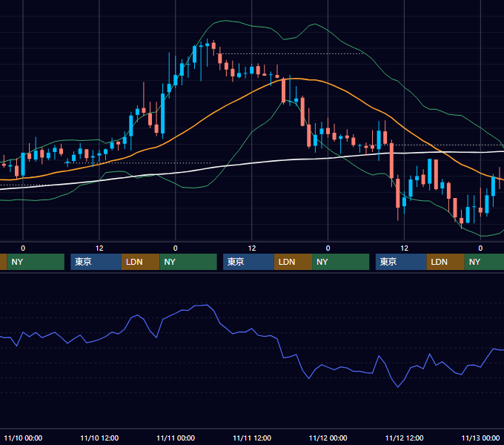Click the 11/10 00:00 date label
Image resolution: width=504 pixels, height=445 pixels.
tap(23, 438)
